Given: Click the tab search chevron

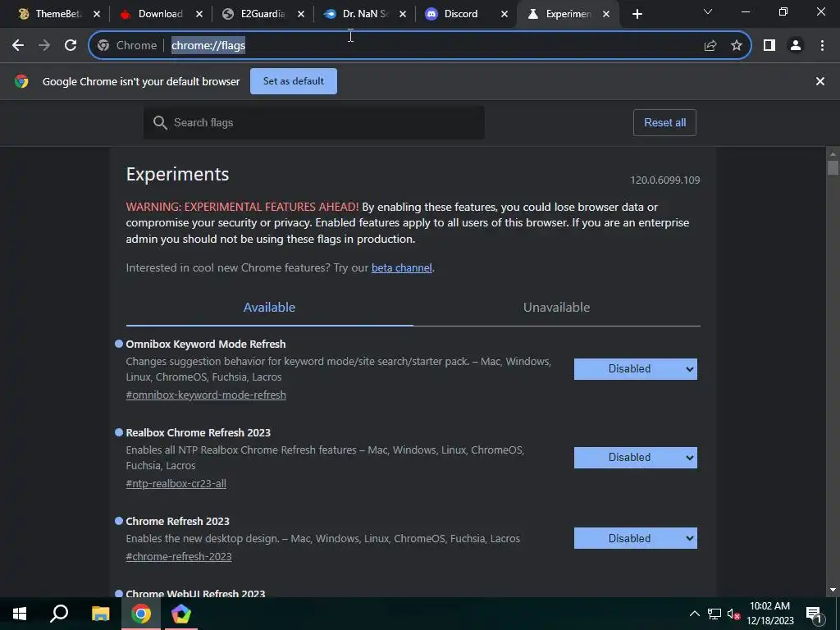Looking at the screenshot, I should point(708,11).
